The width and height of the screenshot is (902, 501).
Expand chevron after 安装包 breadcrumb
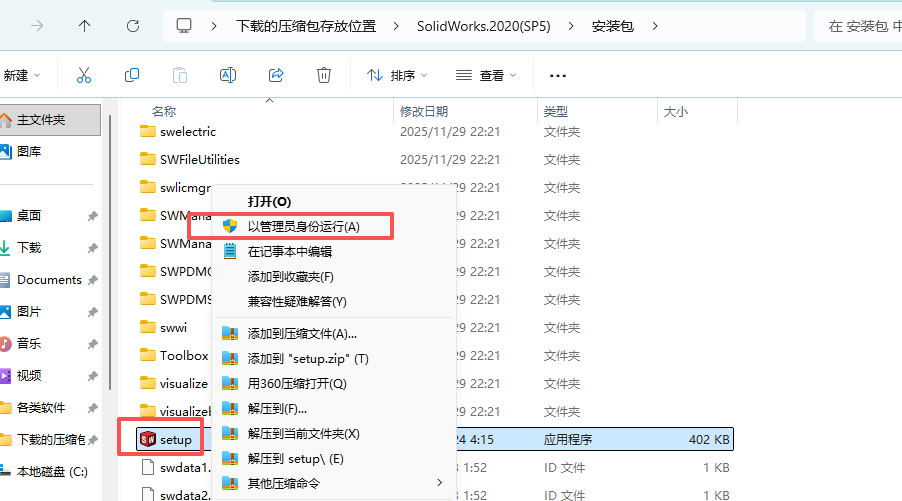pos(655,26)
